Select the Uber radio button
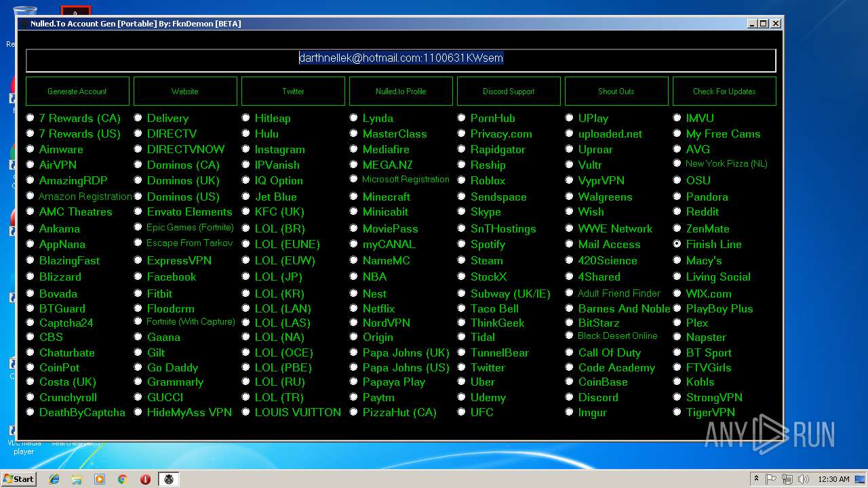868x488 pixels. [x=461, y=382]
